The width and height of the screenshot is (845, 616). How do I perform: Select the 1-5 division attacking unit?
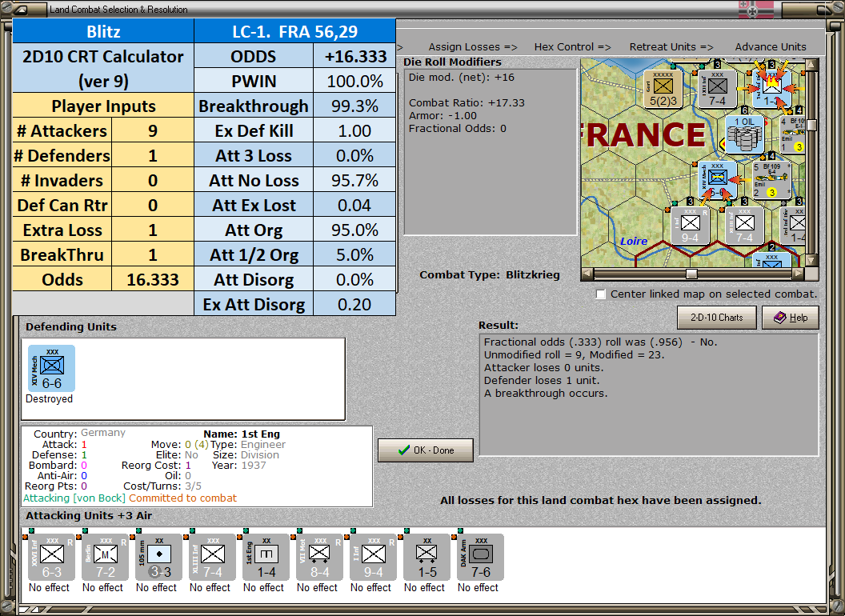point(427,557)
